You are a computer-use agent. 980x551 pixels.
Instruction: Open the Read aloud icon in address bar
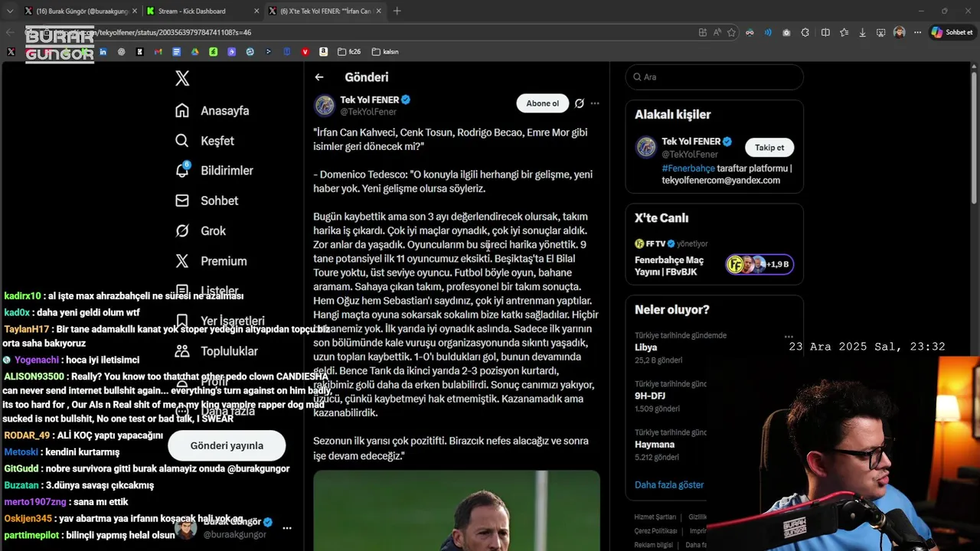717,32
